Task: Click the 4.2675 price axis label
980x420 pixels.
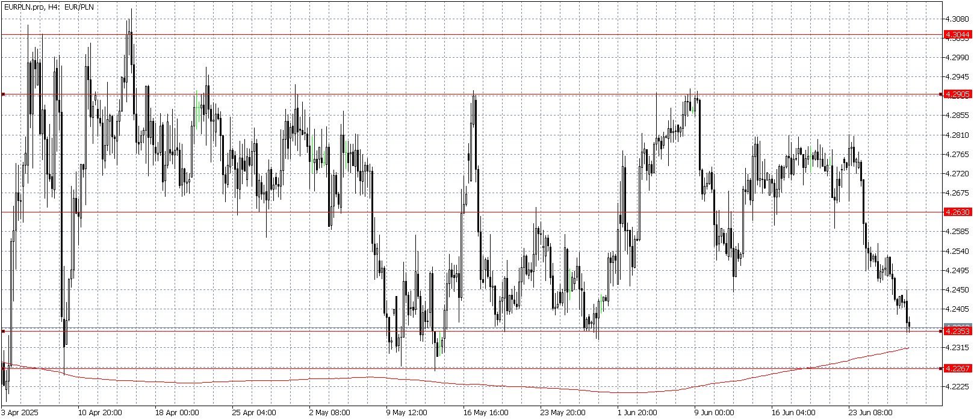Action: coord(957,193)
